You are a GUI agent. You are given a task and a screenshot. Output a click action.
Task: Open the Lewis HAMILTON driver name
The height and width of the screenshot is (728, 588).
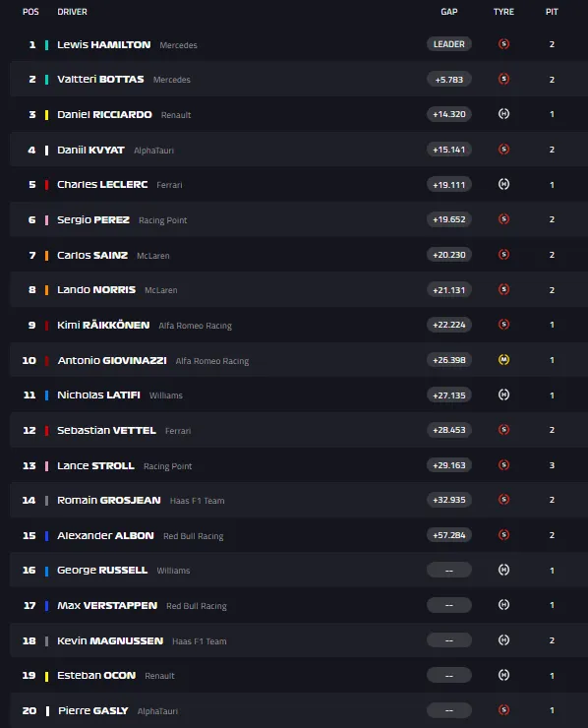104,44
